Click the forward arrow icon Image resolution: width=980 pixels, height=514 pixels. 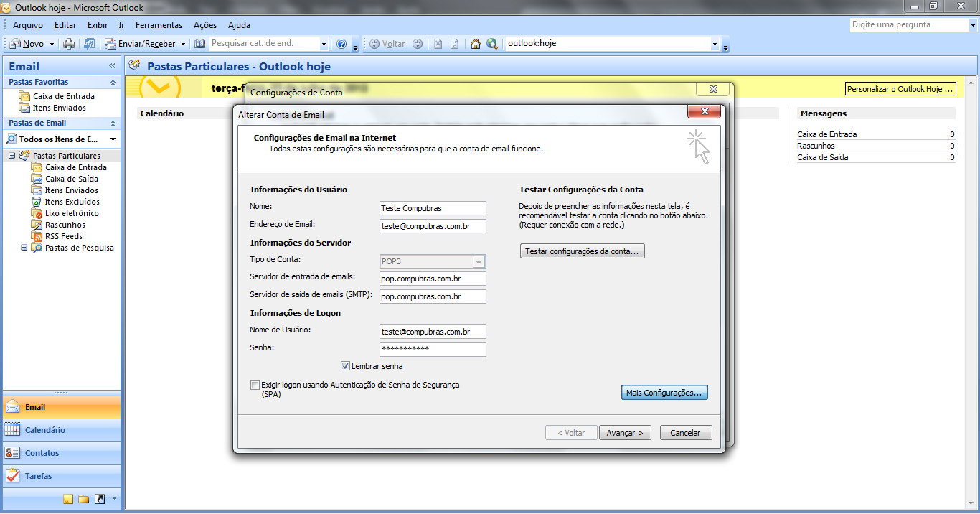(x=418, y=44)
